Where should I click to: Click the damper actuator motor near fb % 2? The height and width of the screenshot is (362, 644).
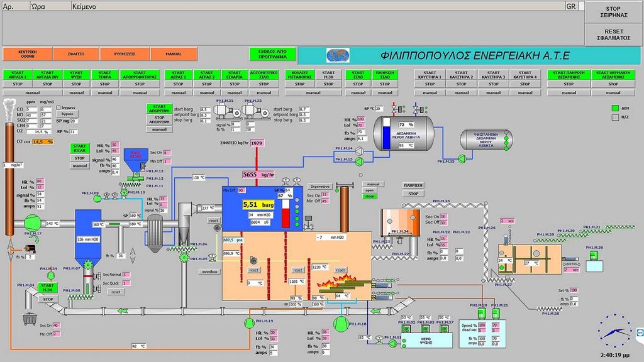30,248
